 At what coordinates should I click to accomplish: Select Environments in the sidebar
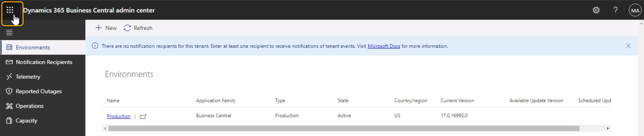pyautogui.click(x=33, y=47)
